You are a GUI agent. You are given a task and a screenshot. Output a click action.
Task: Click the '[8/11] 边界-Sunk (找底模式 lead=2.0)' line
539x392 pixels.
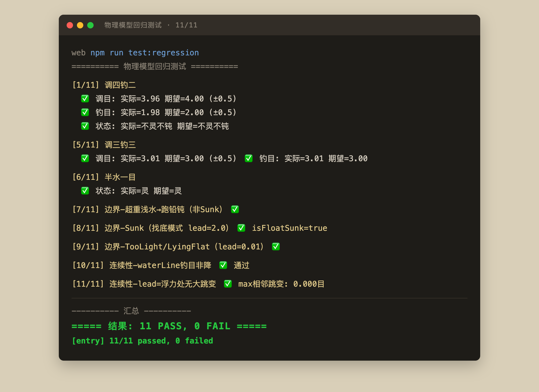click(150, 228)
